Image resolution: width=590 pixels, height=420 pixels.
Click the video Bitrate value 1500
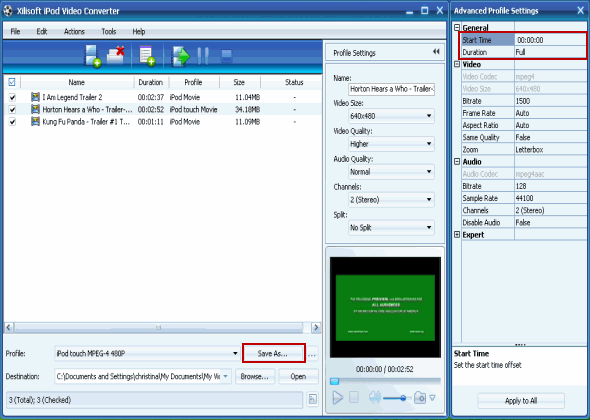click(x=550, y=101)
